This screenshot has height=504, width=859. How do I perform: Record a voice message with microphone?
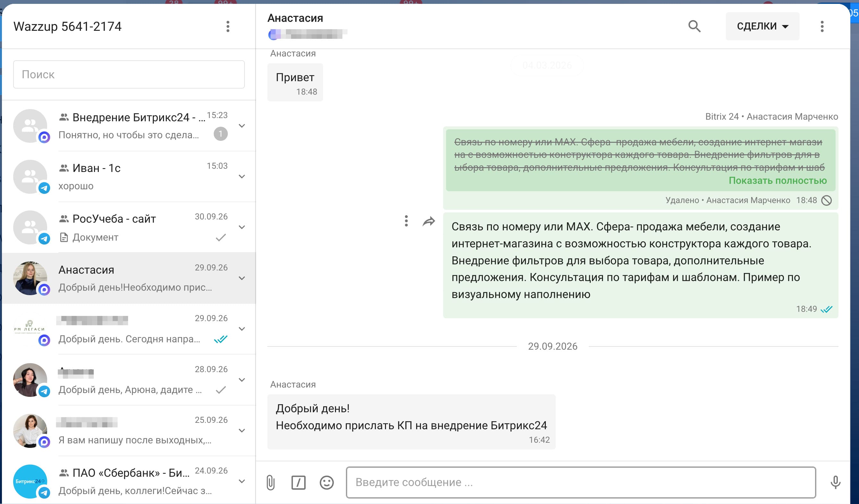(x=835, y=482)
